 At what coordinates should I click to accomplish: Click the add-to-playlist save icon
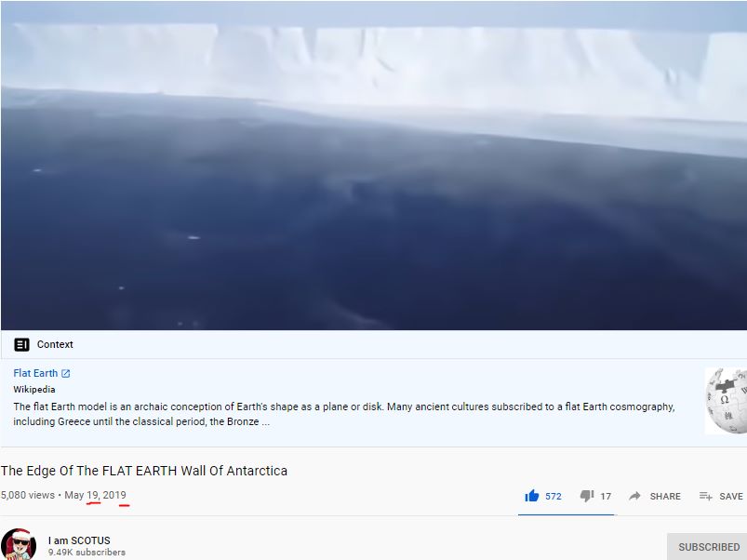705,496
